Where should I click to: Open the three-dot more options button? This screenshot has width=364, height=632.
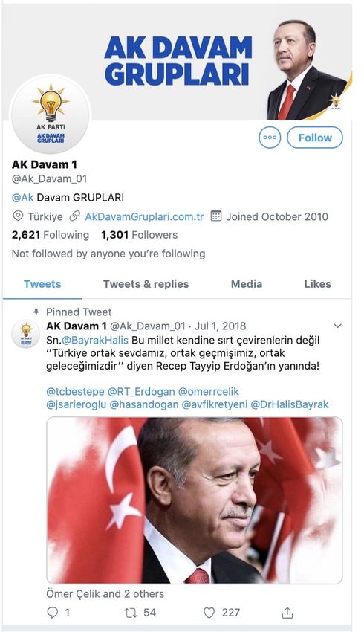[270, 138]
